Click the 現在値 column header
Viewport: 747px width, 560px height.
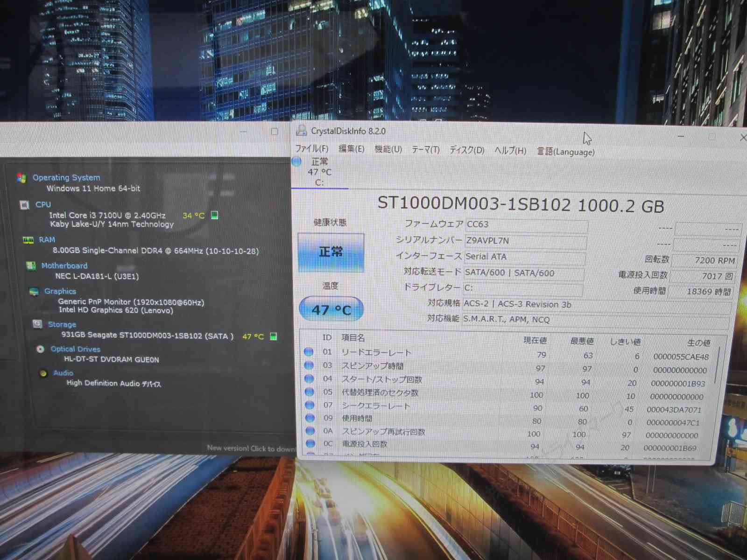(x=535, y=341)
